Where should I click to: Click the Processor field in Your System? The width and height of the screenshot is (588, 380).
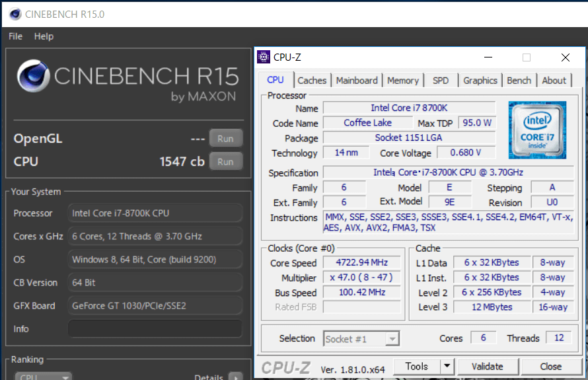click(155, 213)
